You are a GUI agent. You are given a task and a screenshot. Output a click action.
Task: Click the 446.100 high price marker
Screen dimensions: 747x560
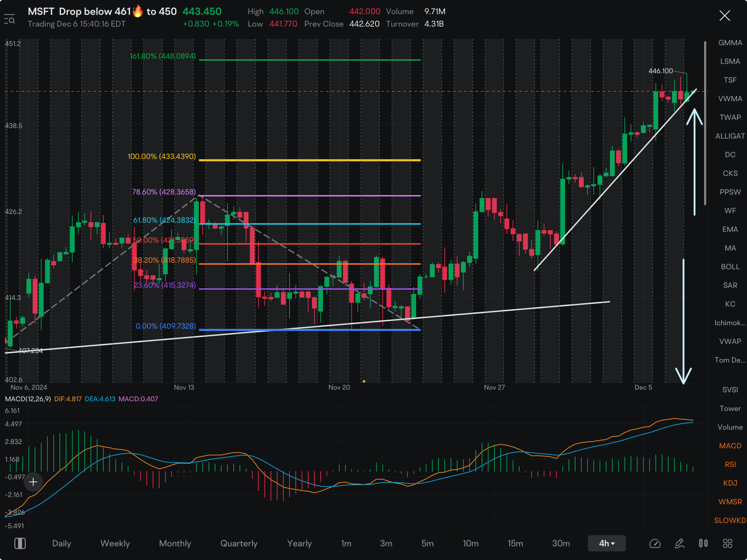pos(661,71)
